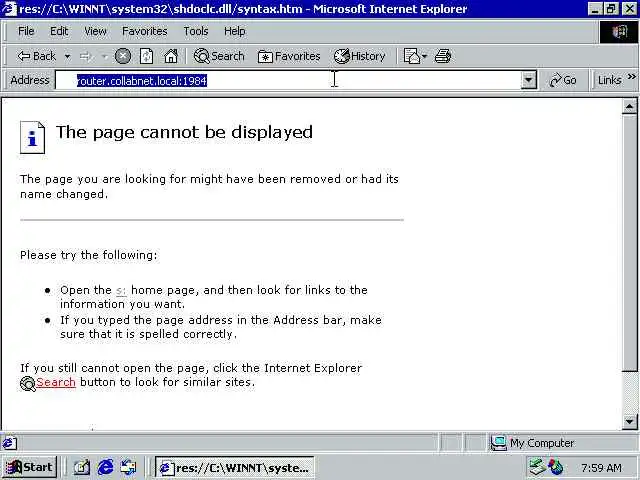Image resolution: width=640 pixels, height=480 pixels.
Task: Click the vertical scrollbar down arrow
Action: [629, 421]
